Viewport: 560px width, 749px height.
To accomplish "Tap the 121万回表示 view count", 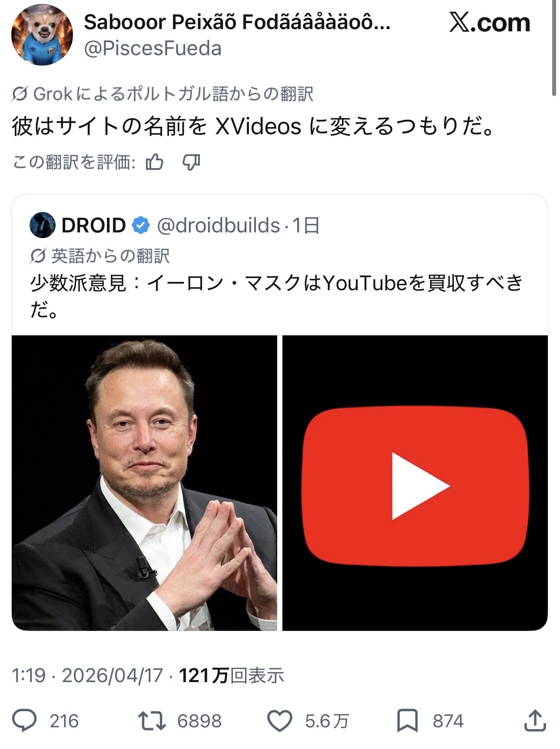I will coord(231,675).
